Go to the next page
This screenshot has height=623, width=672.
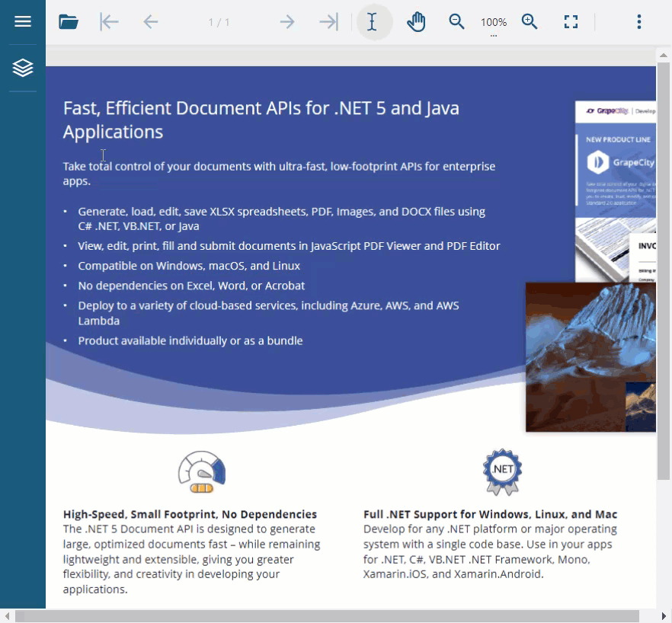(287, 22)
